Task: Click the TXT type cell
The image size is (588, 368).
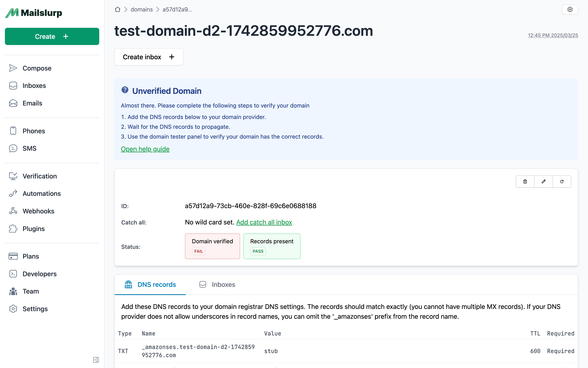Action: pos(123,351)
